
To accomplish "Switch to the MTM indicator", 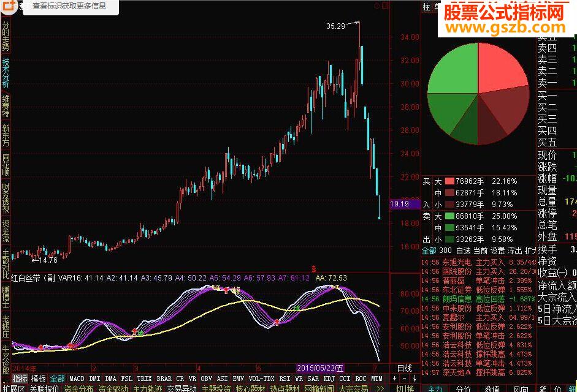I will [x=377, y=379].
